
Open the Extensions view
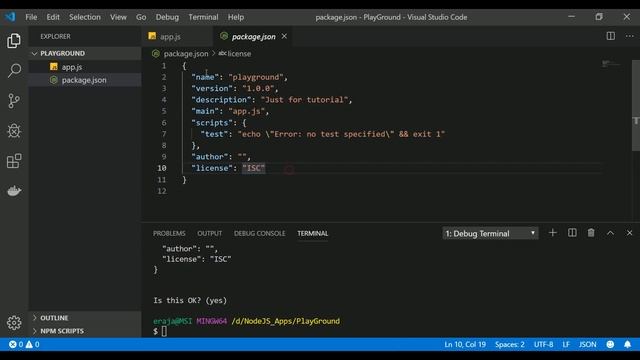coord(14,161)
